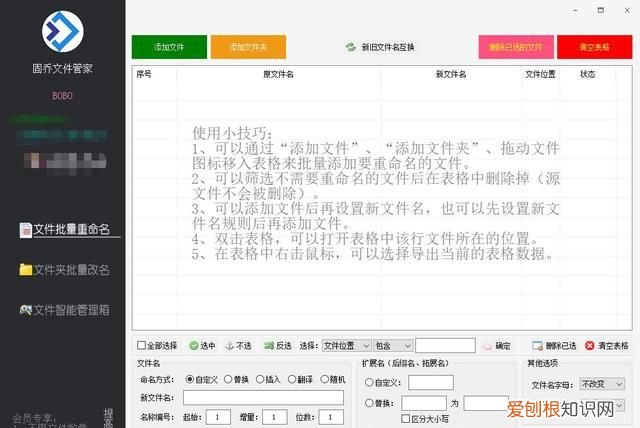Click the red 清空表格 icon at bottom
This screenshot has width=640, height=428.
tap(590, 345)
